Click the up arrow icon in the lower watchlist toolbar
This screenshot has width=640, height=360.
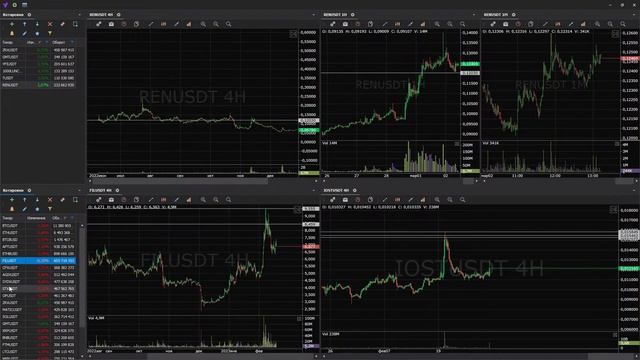24,200
